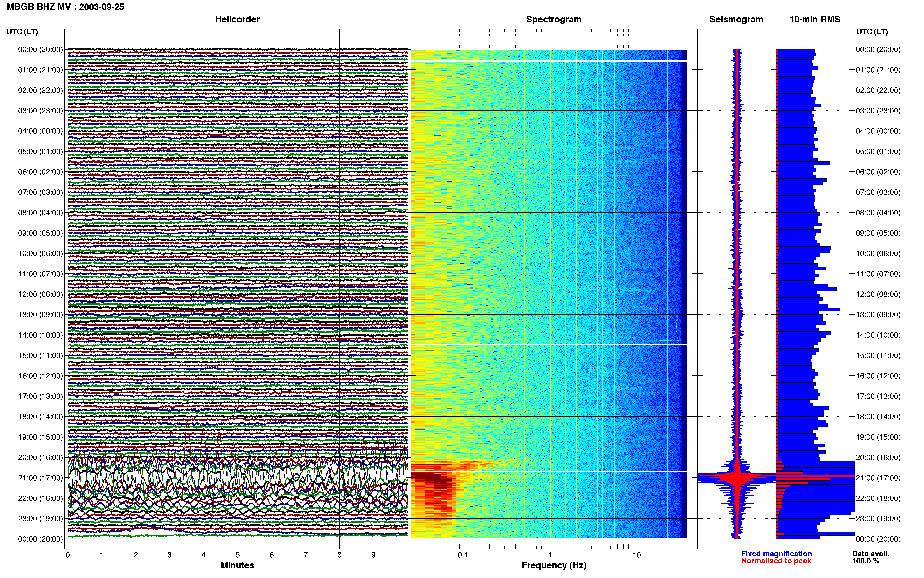This screenshot has width=924, height=578.
Task: Click minute tick label '0' on helicorder
Action: point(68,555)
